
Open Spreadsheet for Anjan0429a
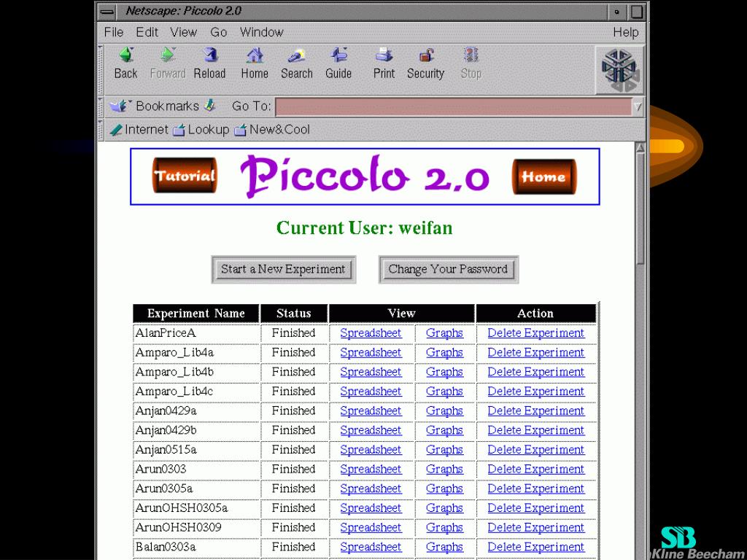tap(371, 411)
